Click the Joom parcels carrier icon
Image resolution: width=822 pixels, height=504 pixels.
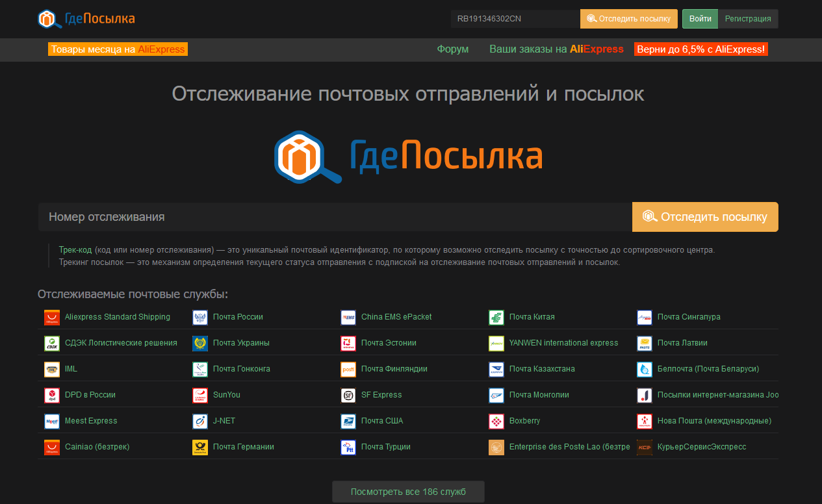coord(645,396)
